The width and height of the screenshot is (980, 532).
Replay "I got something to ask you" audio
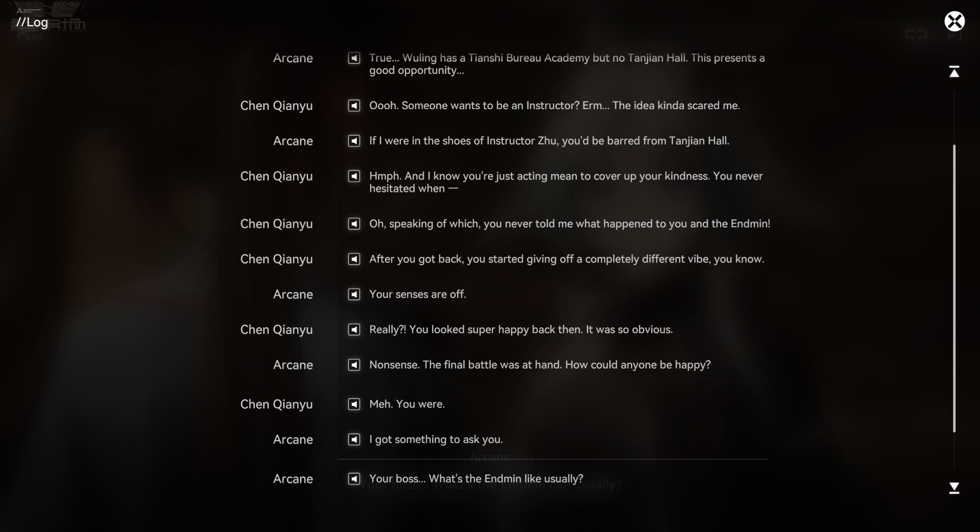pos(354,439)
